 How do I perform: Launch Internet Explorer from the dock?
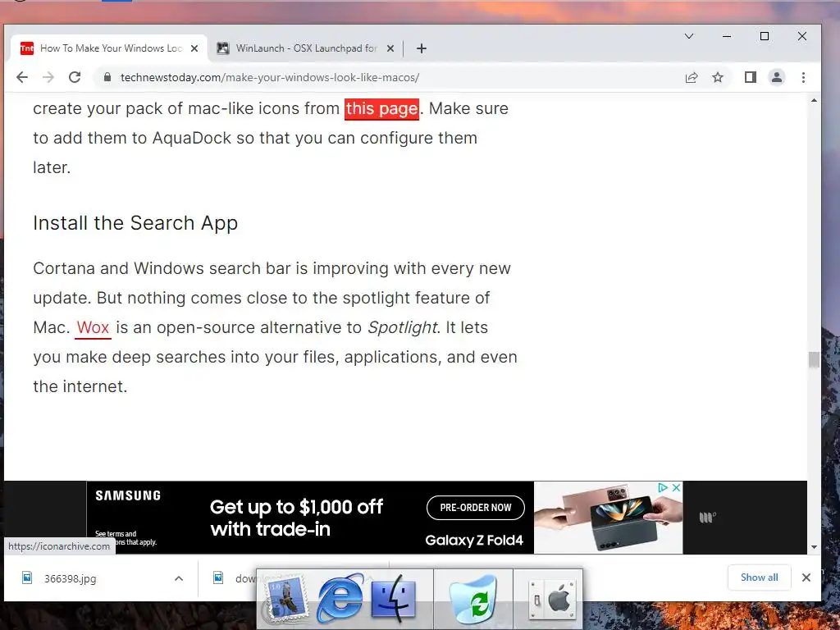tap(340, 598)
